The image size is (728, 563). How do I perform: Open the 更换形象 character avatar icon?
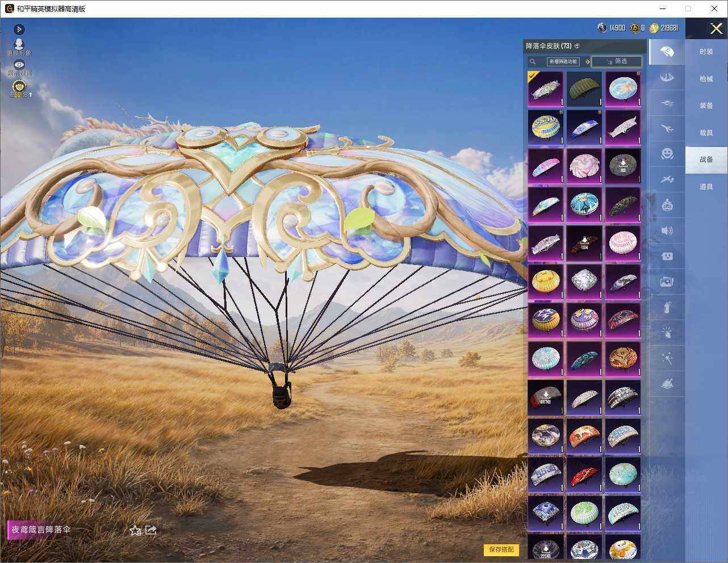(x=19, y=45)
